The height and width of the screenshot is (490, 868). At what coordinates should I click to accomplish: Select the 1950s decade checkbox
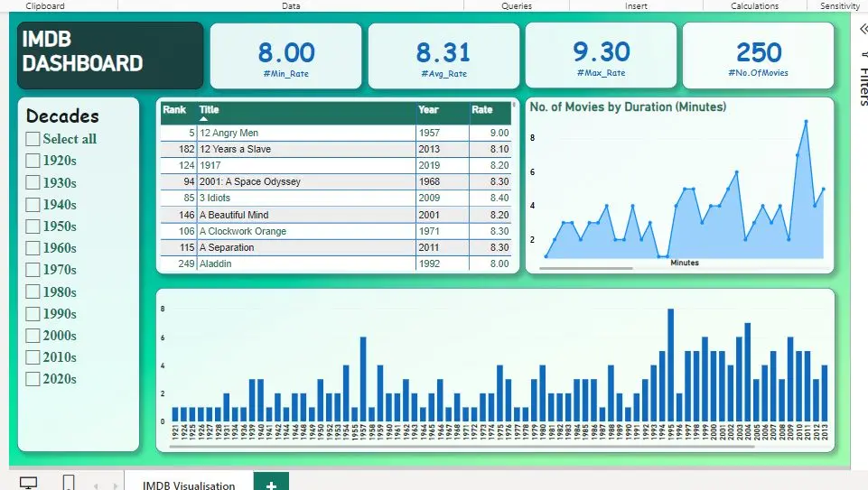pyautogui.click(x=33, y=227)
